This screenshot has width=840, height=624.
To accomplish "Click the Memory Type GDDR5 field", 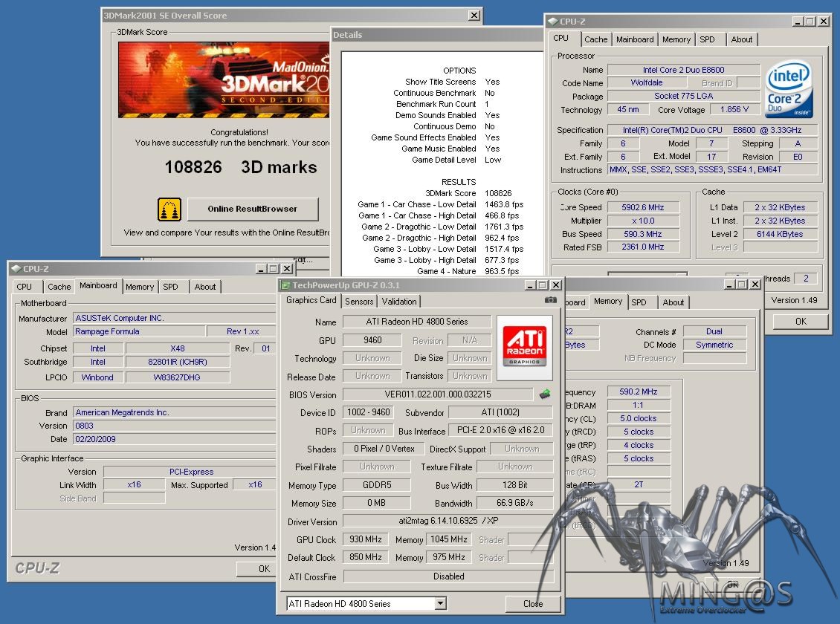I will point(377,485).
